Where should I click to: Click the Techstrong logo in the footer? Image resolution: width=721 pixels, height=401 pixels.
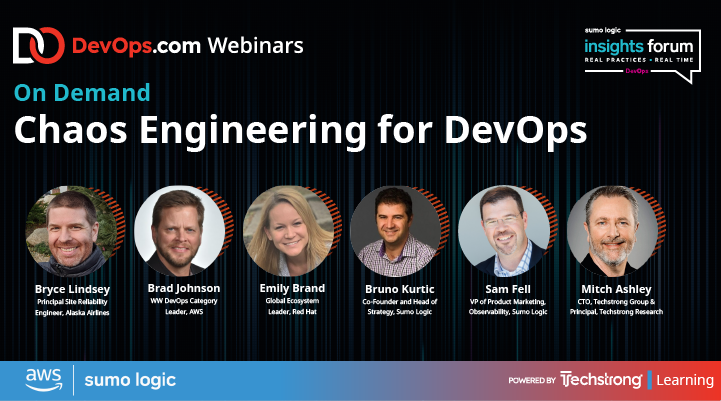601,380
